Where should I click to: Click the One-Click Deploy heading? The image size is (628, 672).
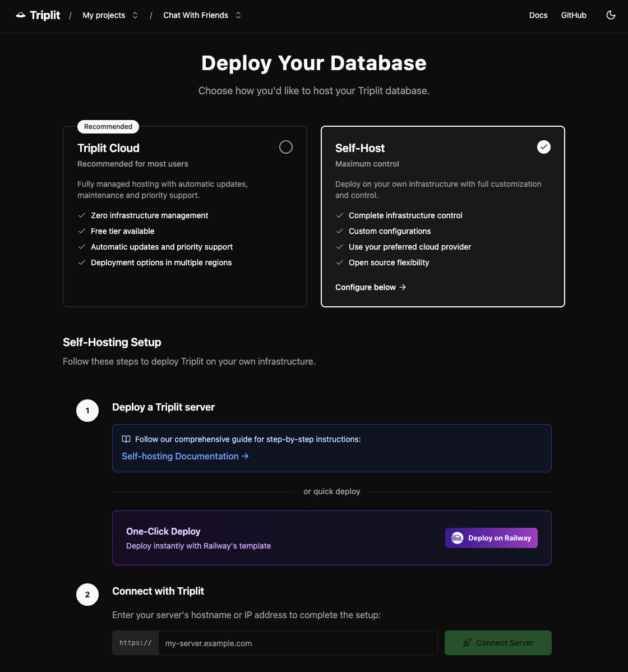[x=163, y=531]
